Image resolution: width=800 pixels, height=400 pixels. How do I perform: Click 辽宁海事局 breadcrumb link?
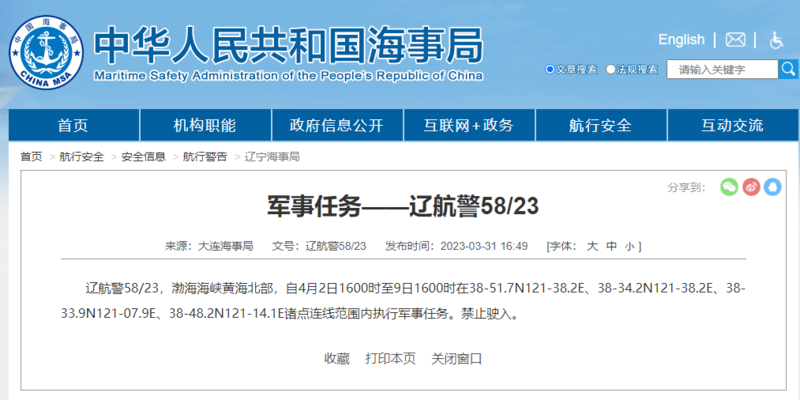[x=271, y=157]
